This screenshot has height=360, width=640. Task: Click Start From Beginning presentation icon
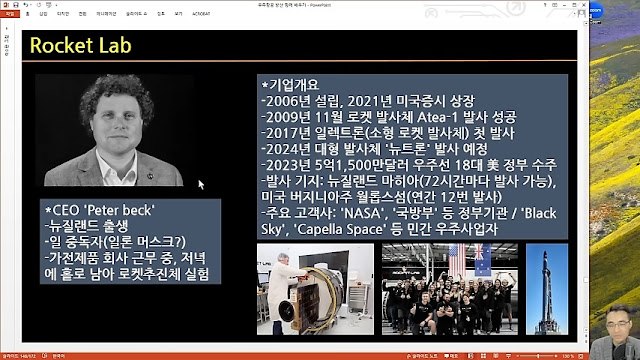[49, 5]
